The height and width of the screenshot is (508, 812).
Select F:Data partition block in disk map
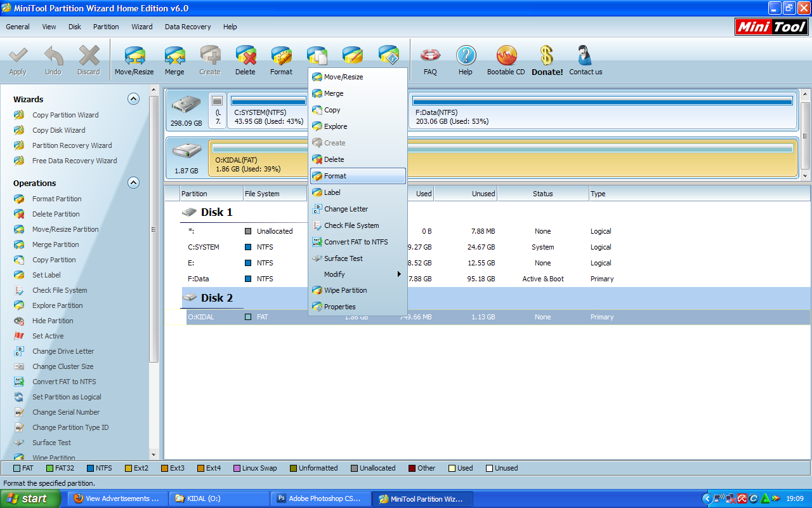pos(603,110)
